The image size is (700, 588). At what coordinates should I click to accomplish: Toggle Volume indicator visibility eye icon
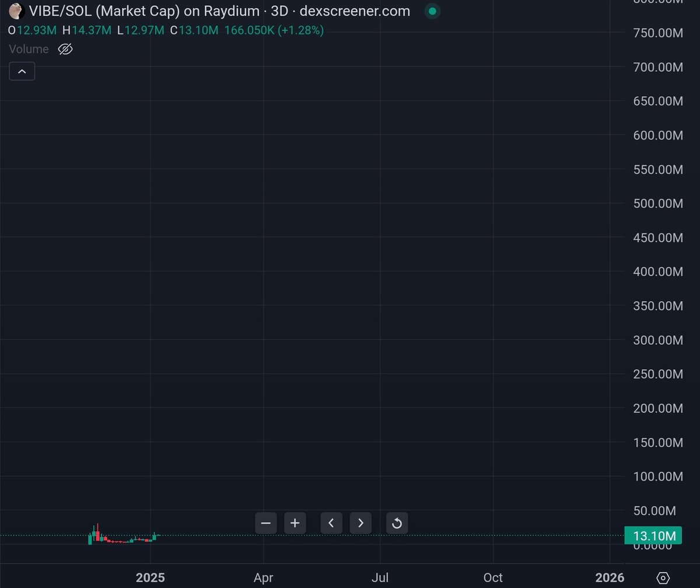[65, 49]
